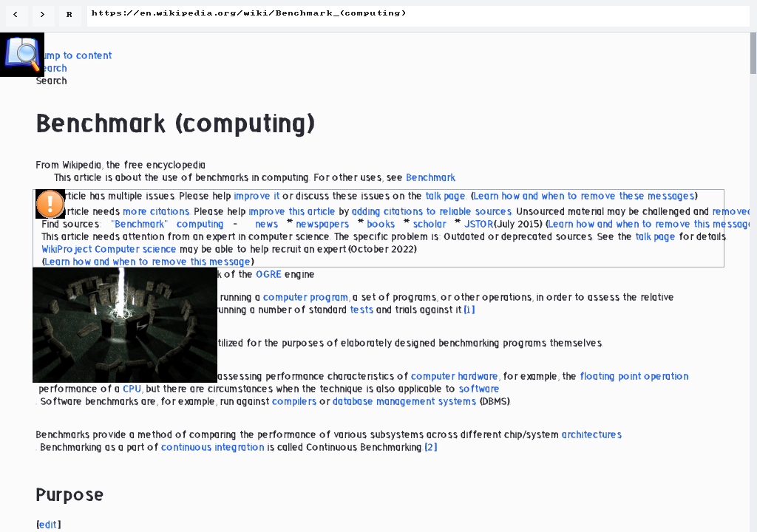Click the 'OGRE' engine link
757x532 pixels.
point(268,274)
